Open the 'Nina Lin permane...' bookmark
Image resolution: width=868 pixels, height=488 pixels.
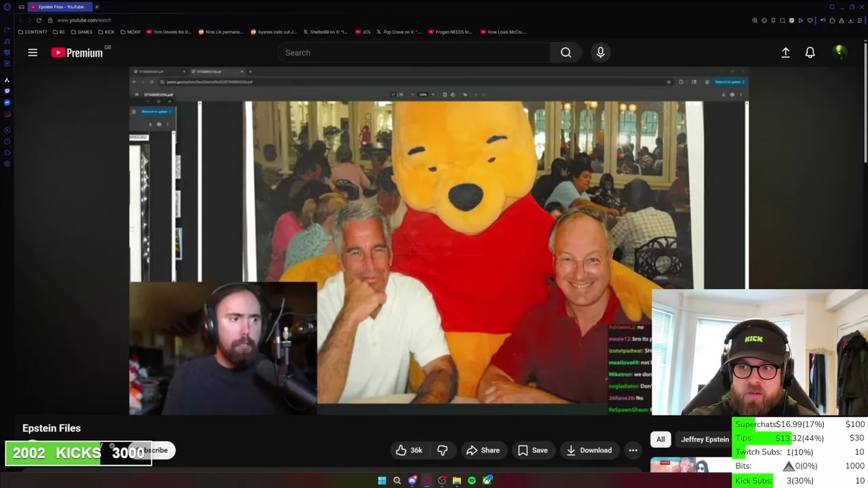(x=220, y=32)
